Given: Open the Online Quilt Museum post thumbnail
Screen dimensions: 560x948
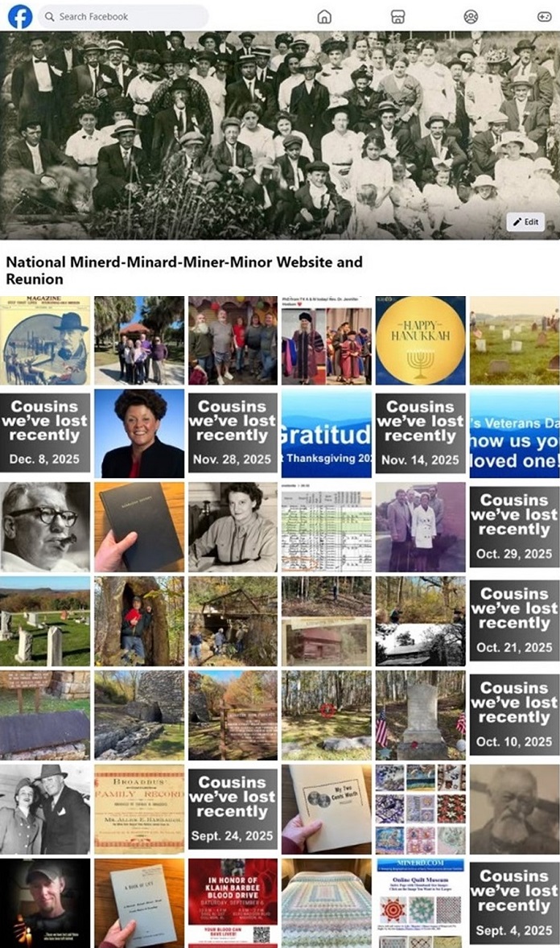Looking at the screenshot, I should tap(420, 903).
